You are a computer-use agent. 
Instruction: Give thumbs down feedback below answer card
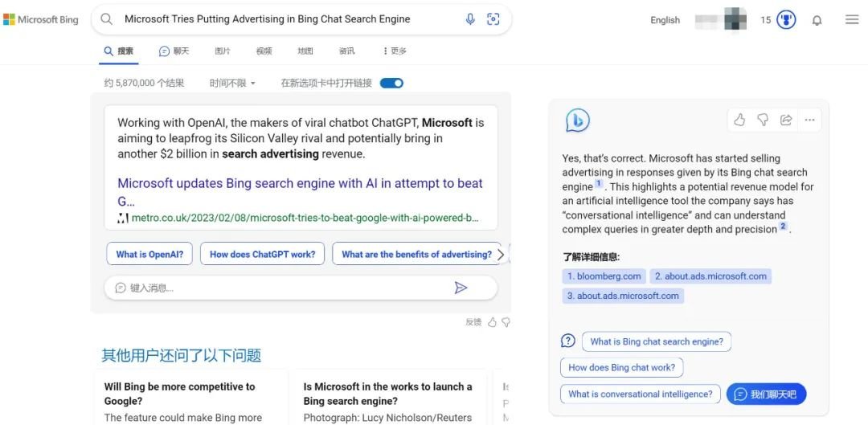pyautogui.click(x=506, y=322)
